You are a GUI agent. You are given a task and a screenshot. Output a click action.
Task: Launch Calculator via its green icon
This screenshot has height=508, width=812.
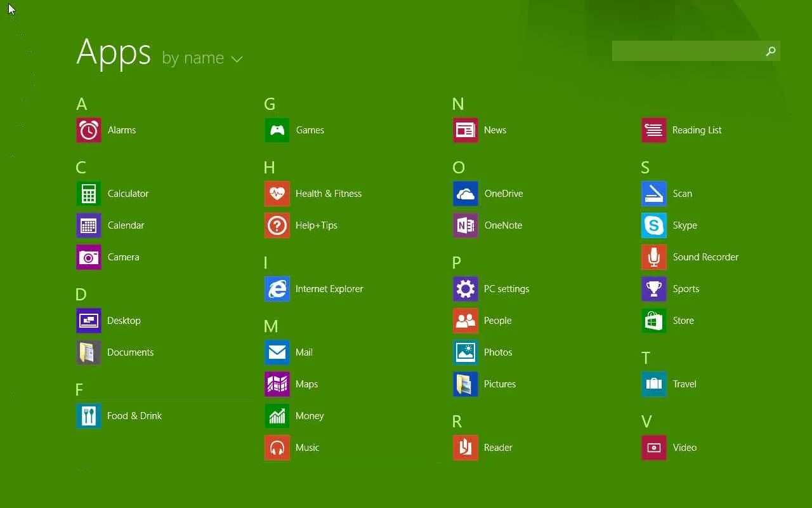point(89,194)
